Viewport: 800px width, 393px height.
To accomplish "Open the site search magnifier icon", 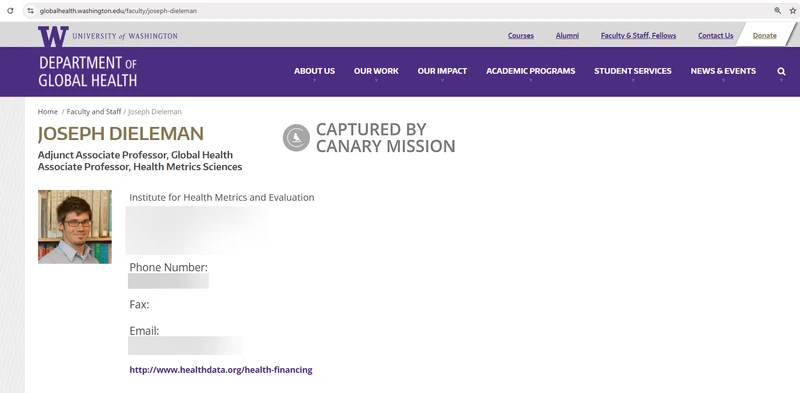I will click(x=781, y=71).
